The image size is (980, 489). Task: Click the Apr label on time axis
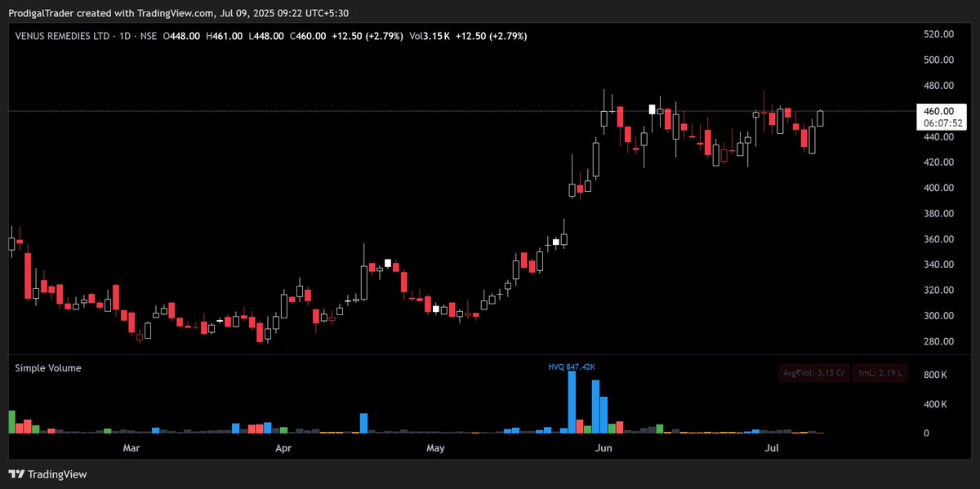[283, 448]
